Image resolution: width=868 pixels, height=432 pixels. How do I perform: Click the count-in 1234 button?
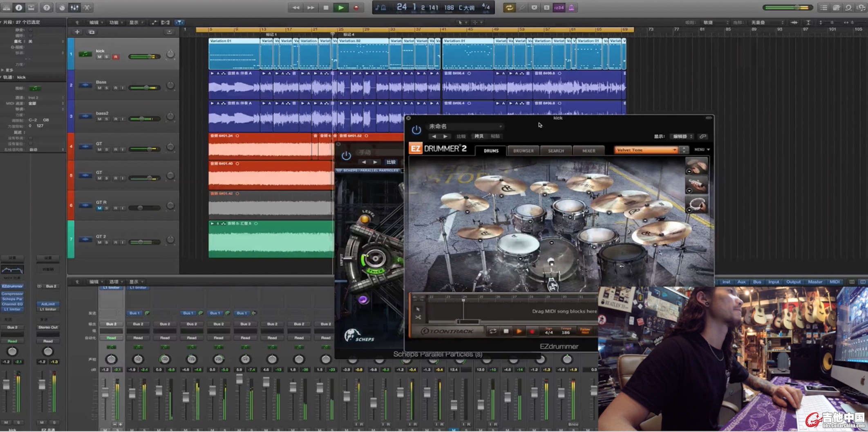[559, 7]
